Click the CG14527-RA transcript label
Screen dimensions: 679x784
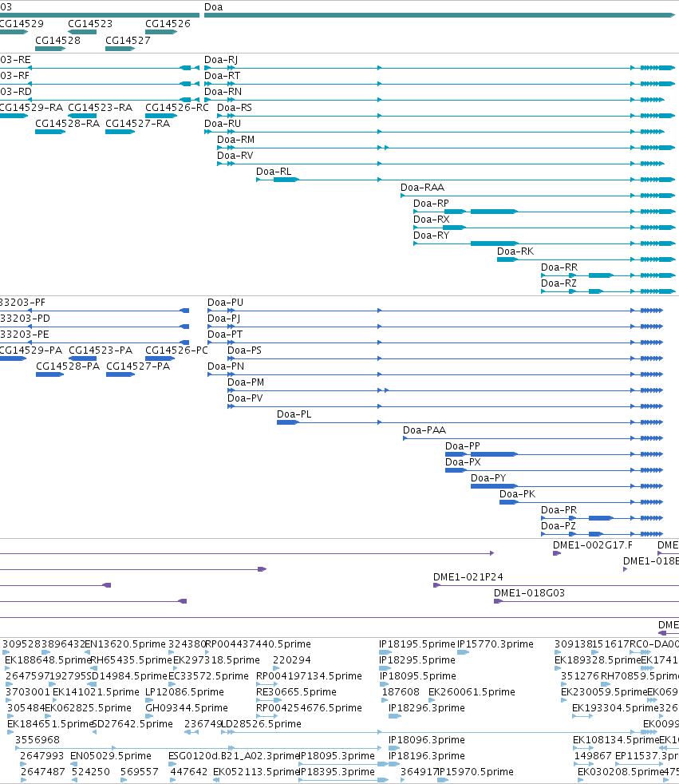pos(137,124)
